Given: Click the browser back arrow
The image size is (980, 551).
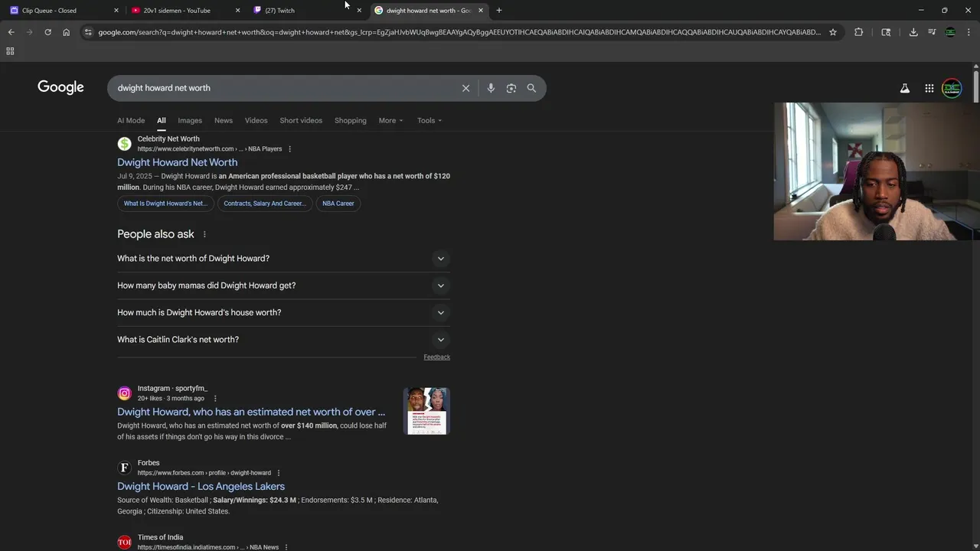Looking at the screenshot, I should [11, 32].
